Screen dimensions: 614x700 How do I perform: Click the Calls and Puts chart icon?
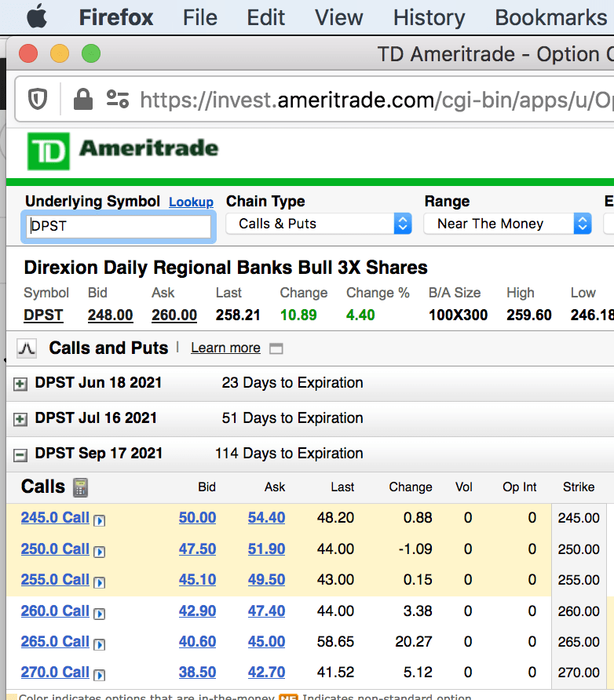pyautogui.click(x=27, y=348)
